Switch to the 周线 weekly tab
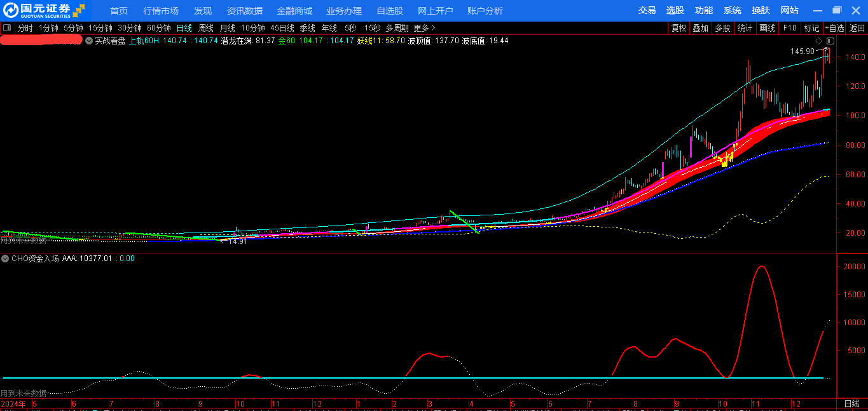This screenshot has width=868, height=411. 206,28
